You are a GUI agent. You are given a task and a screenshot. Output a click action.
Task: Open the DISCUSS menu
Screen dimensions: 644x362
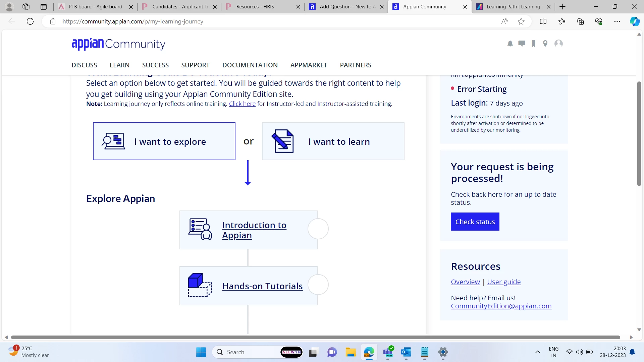pos(84,65)
